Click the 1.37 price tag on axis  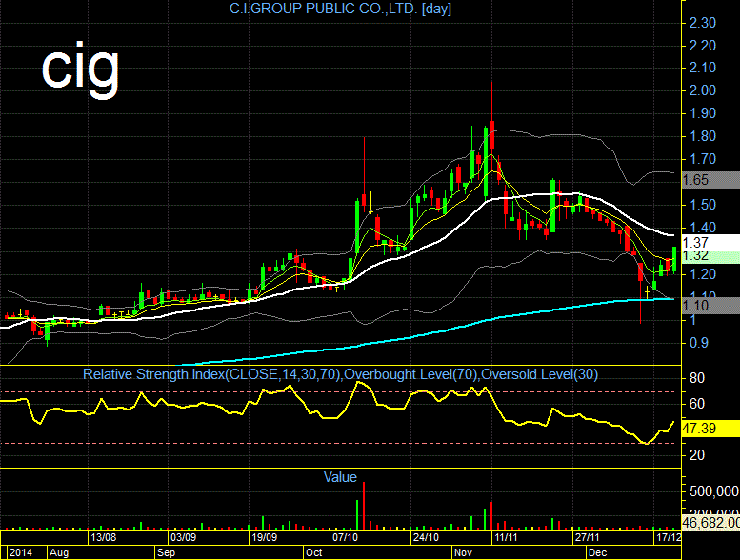tap(710, 243)
